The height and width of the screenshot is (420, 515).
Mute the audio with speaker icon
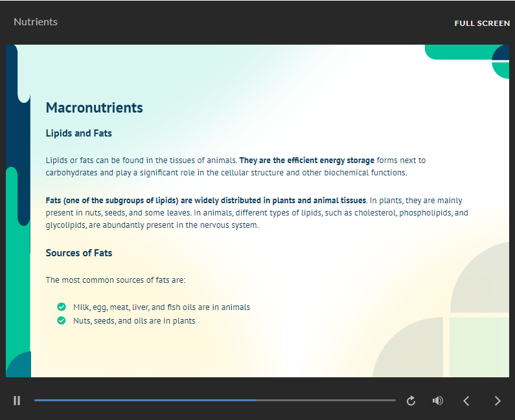click(x=437, y=401)
